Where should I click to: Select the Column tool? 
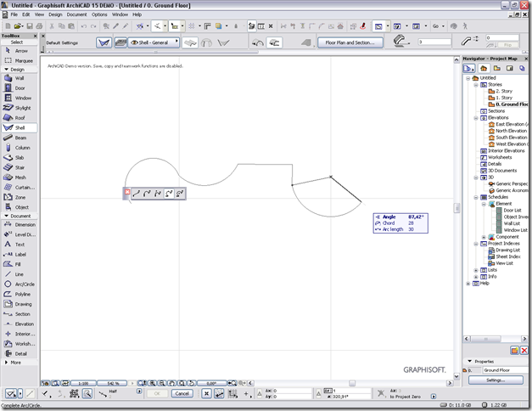click(19, 148)
